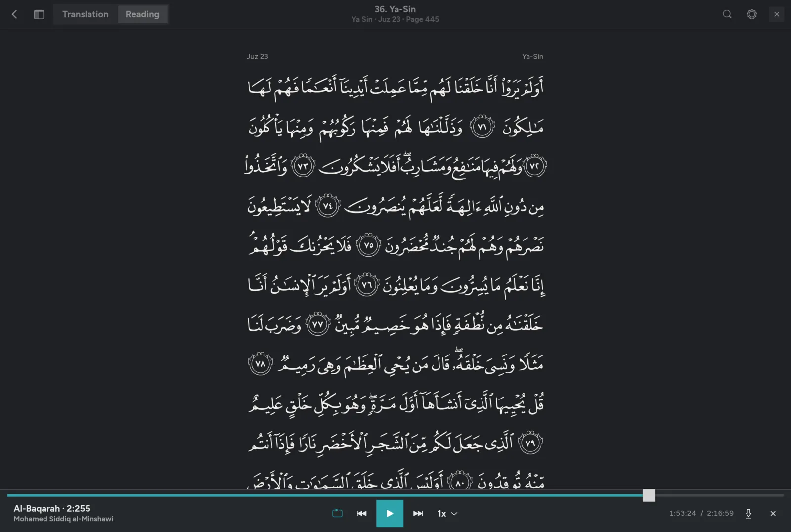Click the 36. Ya-Sin surah title
The width and height of the screenshot is (791, 532).
395,9
